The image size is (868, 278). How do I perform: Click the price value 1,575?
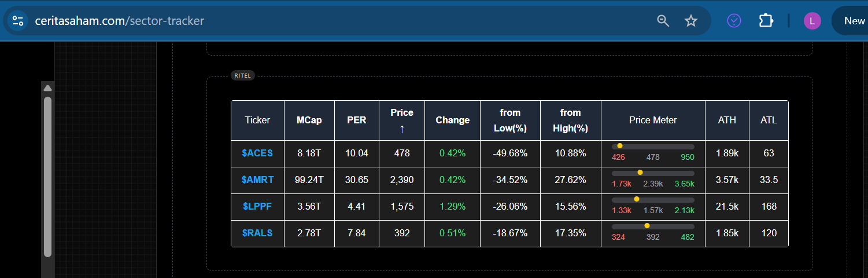point(402,207)
